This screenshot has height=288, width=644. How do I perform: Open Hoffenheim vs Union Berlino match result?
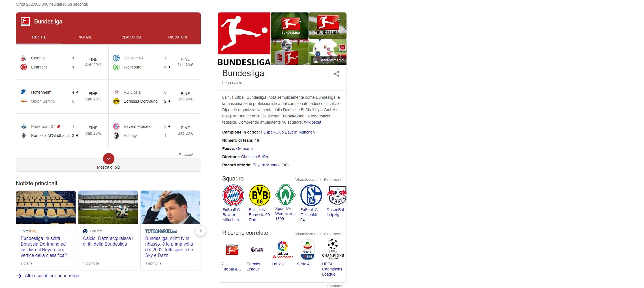[x=62, y=96]
